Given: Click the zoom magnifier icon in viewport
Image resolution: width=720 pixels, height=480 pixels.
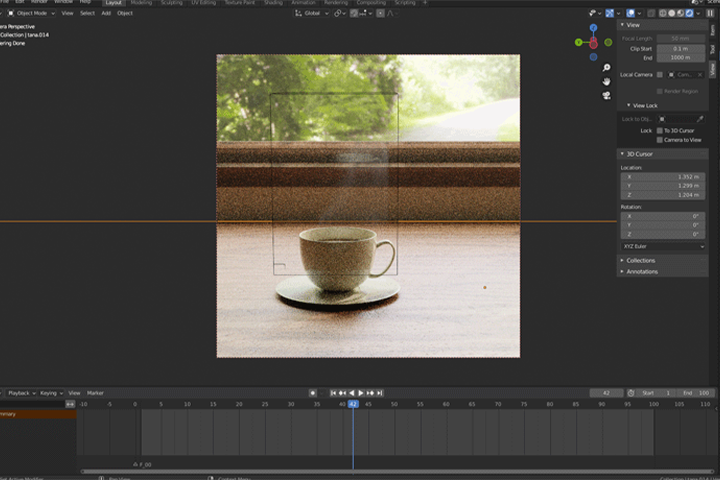Looking at the screenshot, I should [x=607, y=68].
